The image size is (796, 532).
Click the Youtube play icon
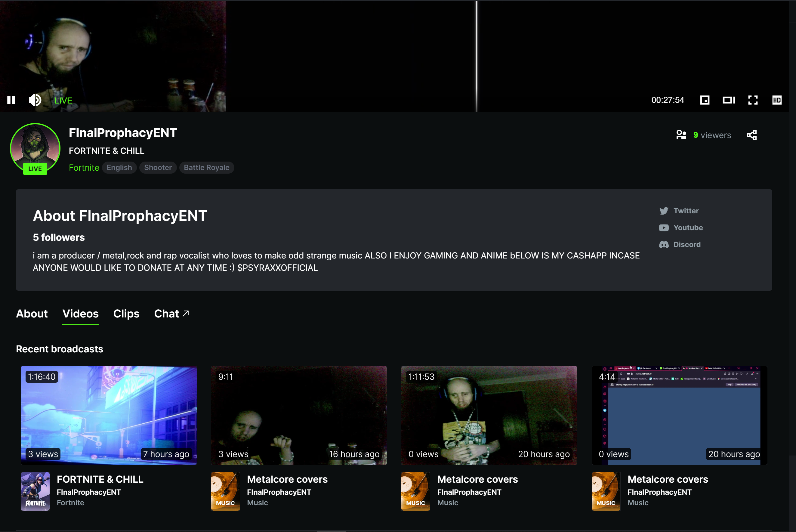coord(664,228)
